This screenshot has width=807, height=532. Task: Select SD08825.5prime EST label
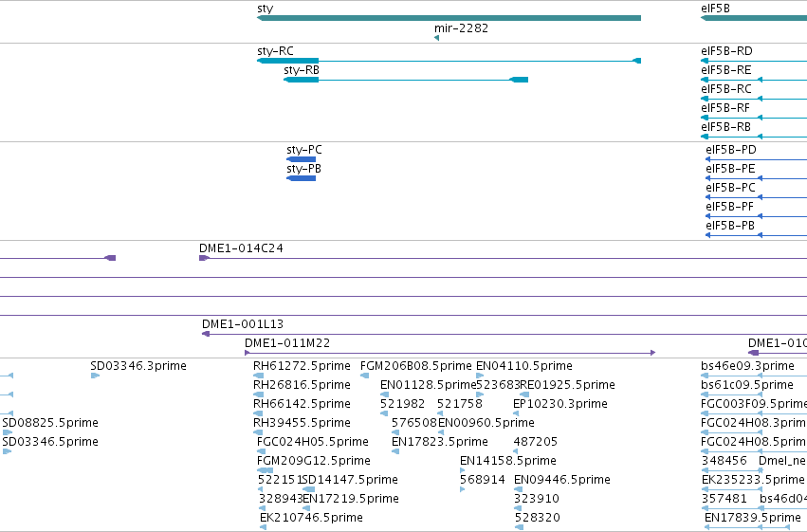(x=50, y=423)
